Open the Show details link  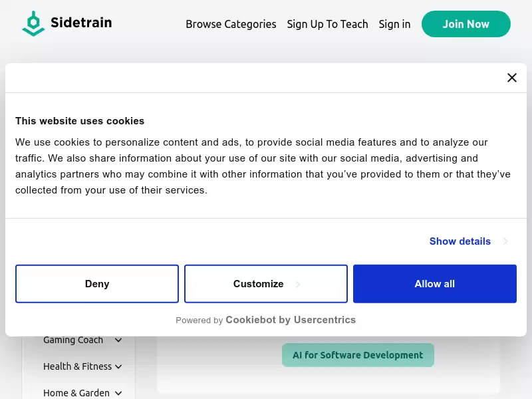(x=460, y=241)
